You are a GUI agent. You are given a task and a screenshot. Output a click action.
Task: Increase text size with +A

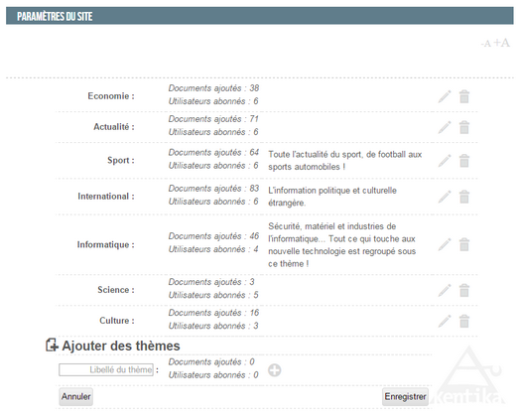[x=501, y=43]
